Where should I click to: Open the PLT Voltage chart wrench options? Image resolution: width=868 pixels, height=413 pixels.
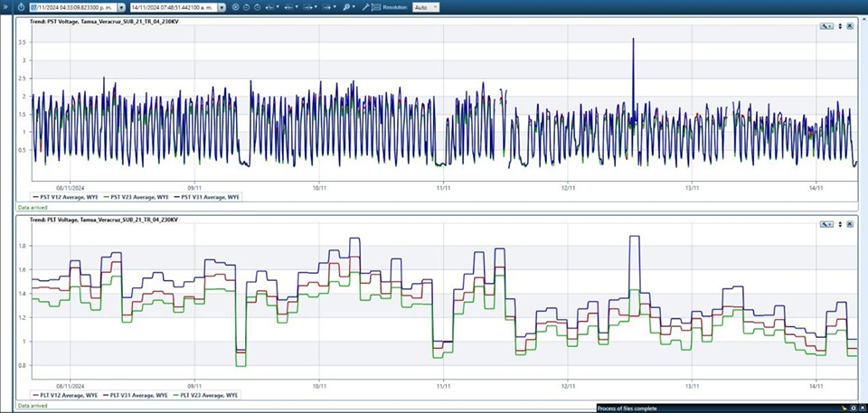tap(826, 223)
